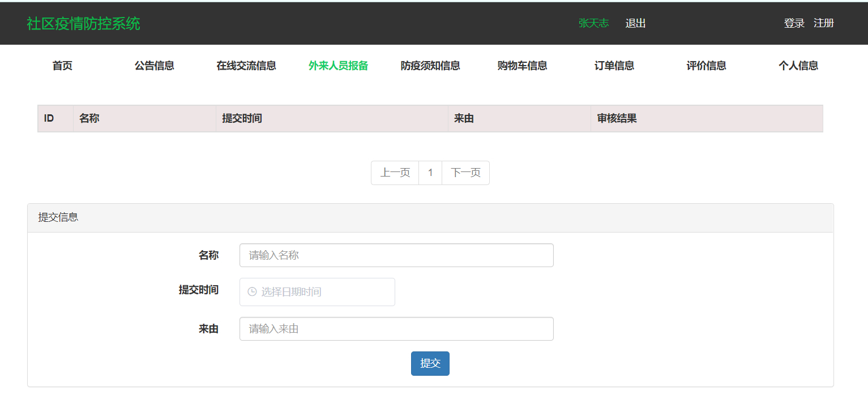Click the 提交时间 column header
The height and width of the screenshot is (408, 868).
point(332,118)
